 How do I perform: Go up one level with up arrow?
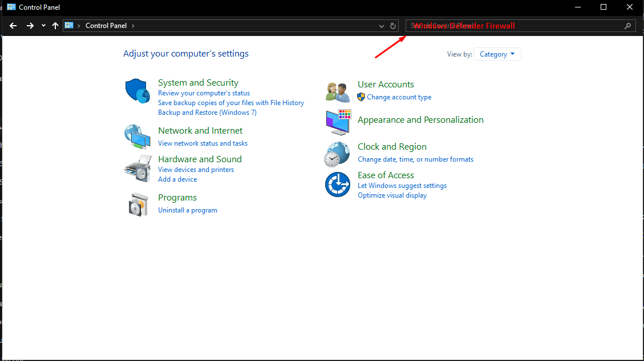click(x=55, y=26)
